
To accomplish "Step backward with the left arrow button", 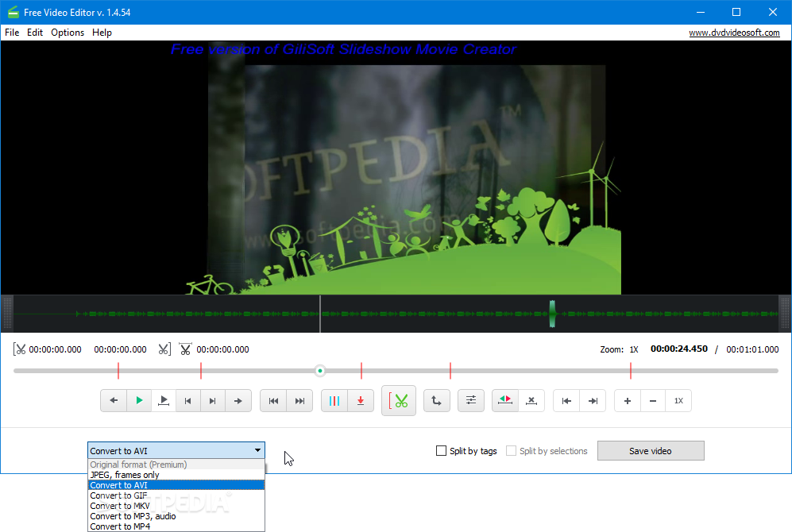I will coord(114,401).
